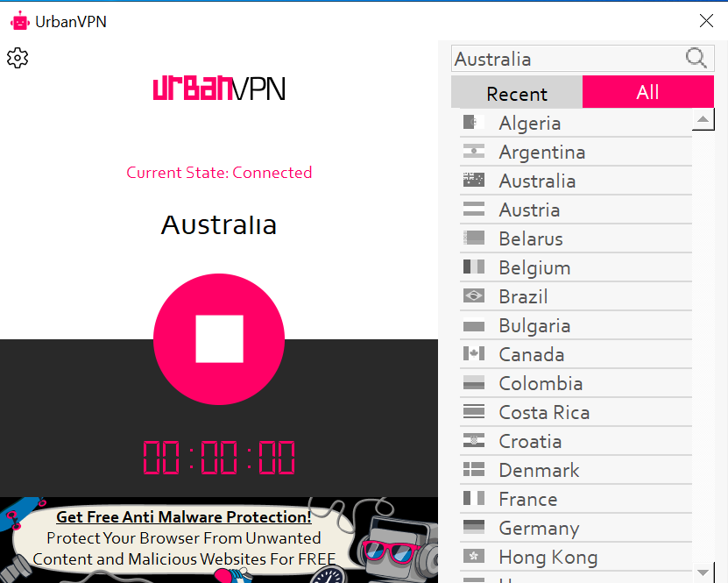Open the Get Free Anti Malware Protection link

pyautogui.click(x=184, y=517)
